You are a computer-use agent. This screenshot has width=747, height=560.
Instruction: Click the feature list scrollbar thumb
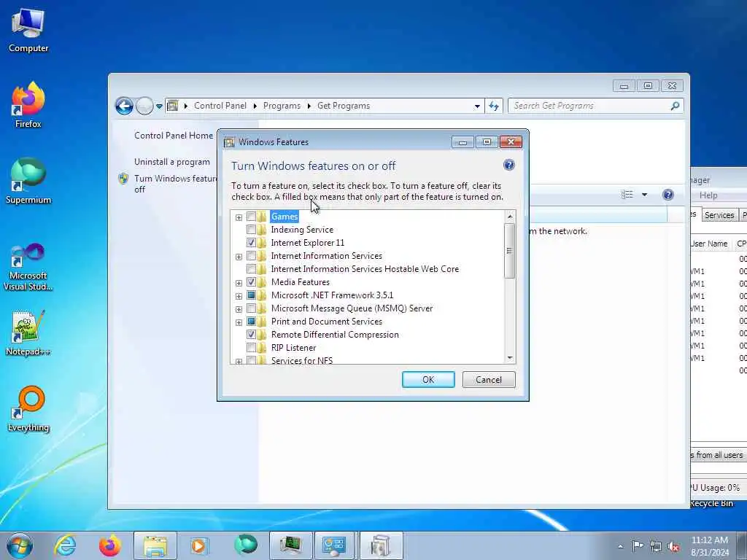[x=509, y=251]
